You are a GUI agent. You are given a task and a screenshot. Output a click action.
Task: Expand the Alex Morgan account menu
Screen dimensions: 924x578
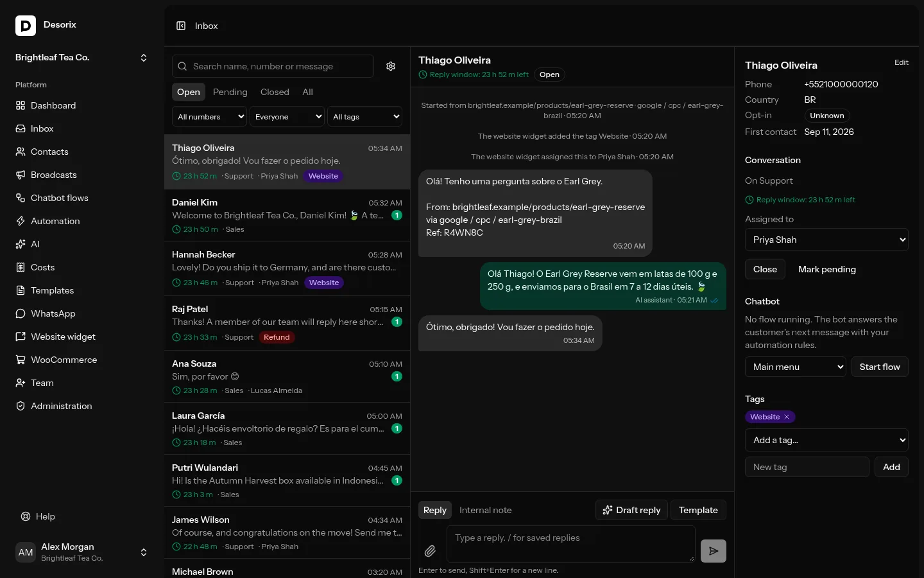click(82, 552)
